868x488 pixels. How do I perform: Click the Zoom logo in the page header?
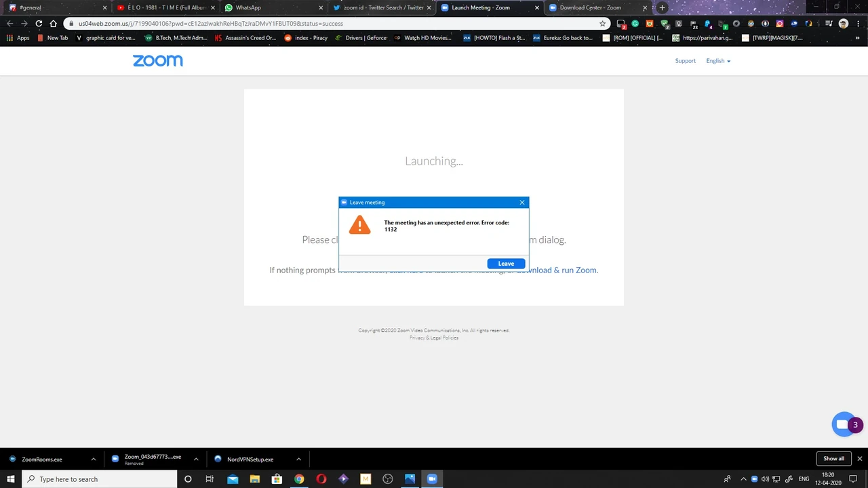tap(158, 61)
